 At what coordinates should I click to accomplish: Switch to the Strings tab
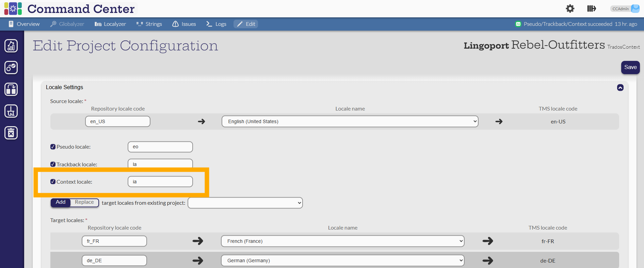149,24
